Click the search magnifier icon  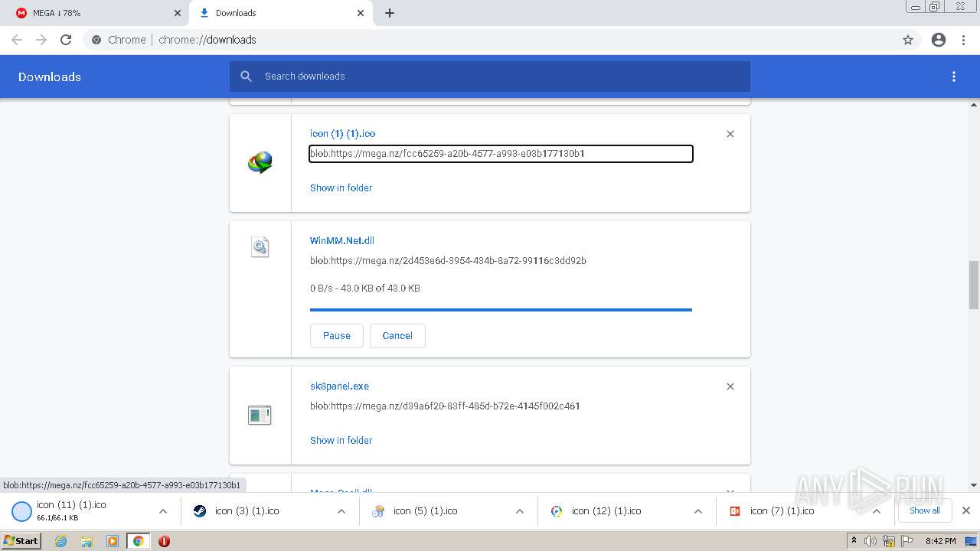click(246, 77)
